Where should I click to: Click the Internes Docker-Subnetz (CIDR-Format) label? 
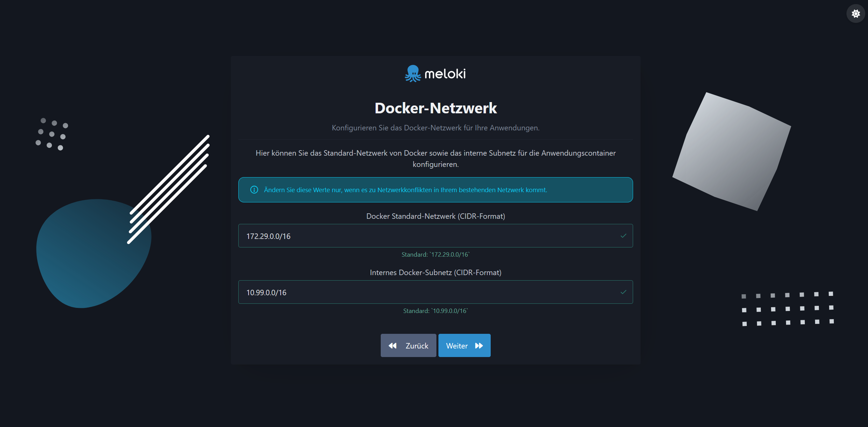tap(436, 272)
